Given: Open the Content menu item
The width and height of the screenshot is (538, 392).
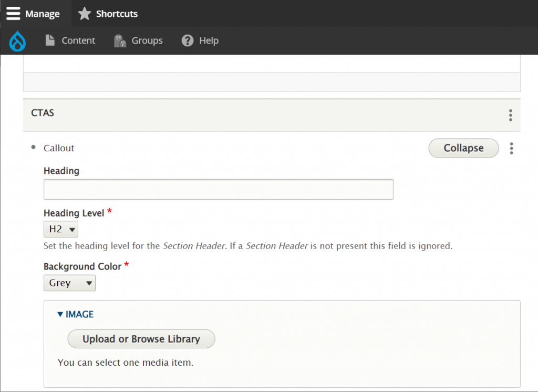Looking at the screenshot, I should point(78,40).
